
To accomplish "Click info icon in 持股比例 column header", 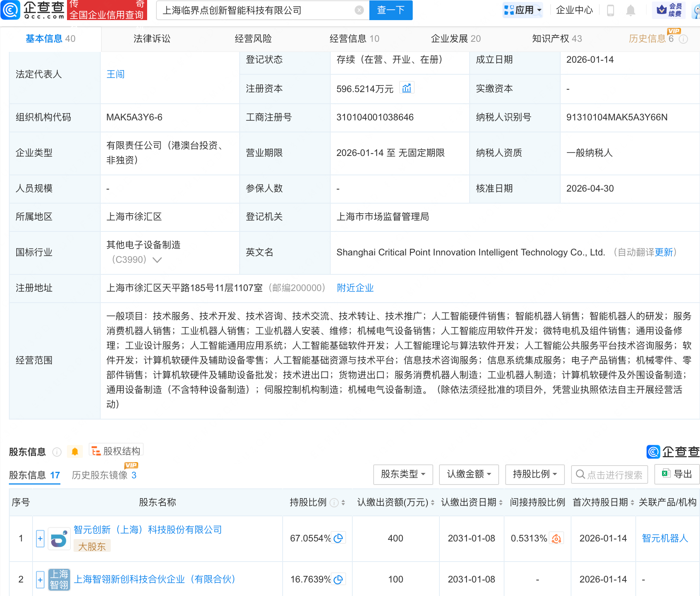I will (334, 503).
